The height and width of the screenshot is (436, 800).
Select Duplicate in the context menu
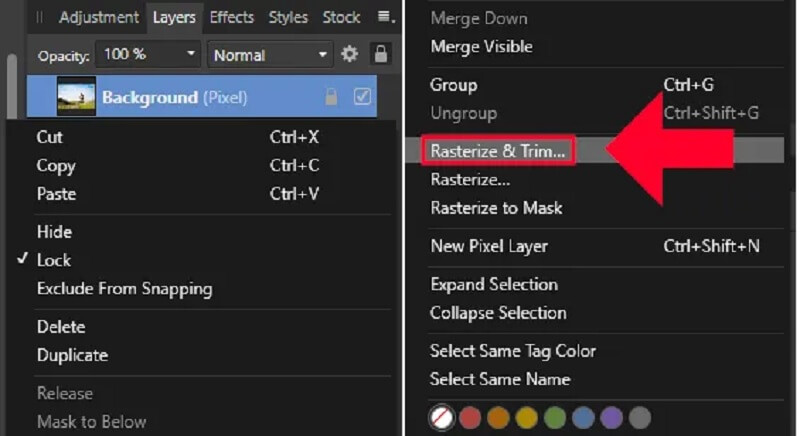pyautogui.click(x=72, y=355)
